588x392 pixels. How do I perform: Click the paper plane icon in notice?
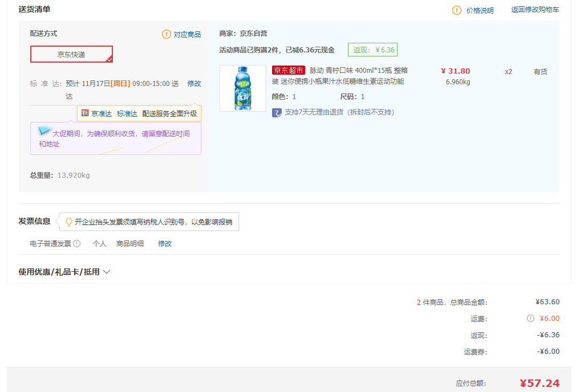point(44,130)
